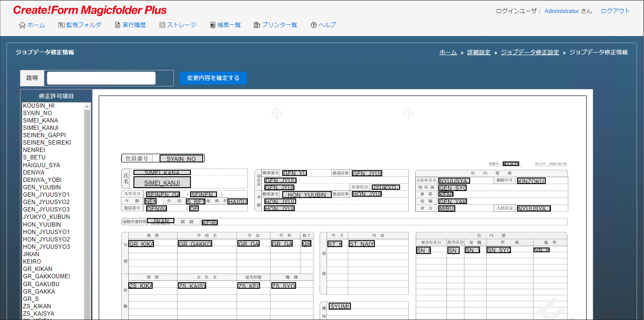
Task: Click ホーム breadcrumb link
Action: (448, 52)
